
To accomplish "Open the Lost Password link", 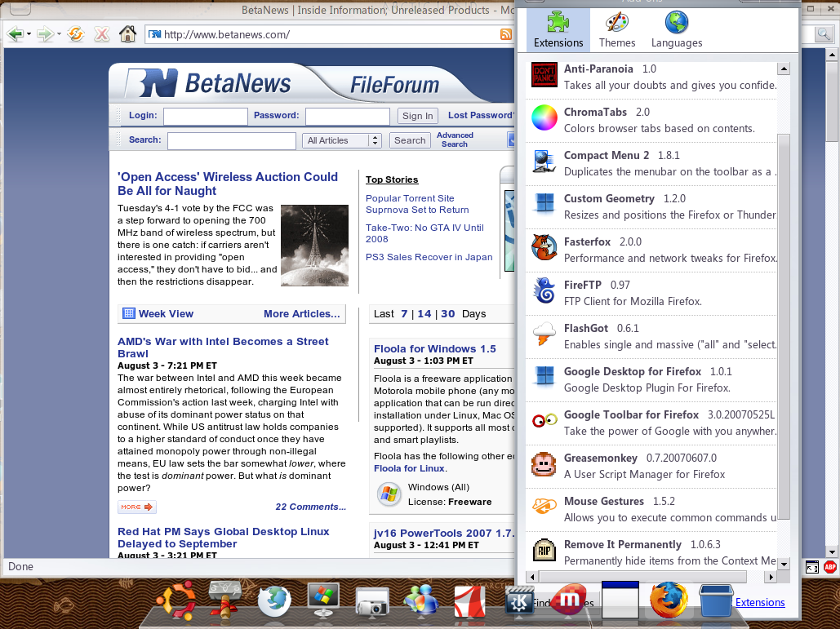I will pos(481,115).
